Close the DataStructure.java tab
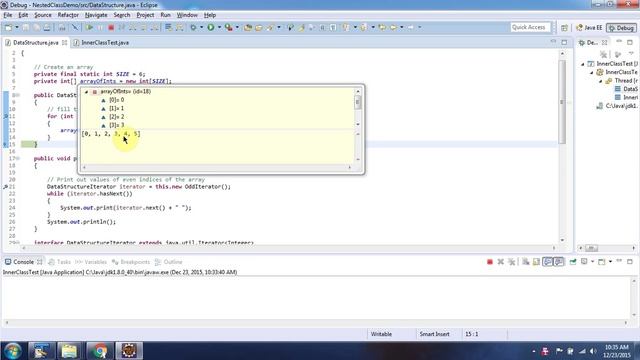640x360 pixels. [x=64, y=42]
